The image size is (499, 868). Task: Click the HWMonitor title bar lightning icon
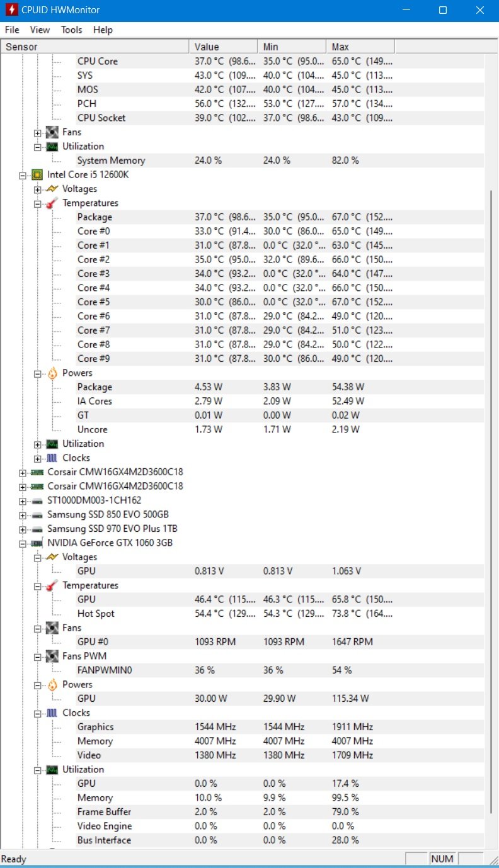pyautogui.click(x=11, y=10)
